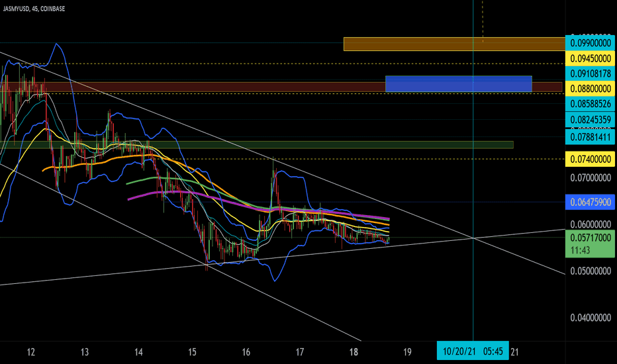Select the dark green horizontal zone rectangle
This screenshot has width=617, height=364.
tap(257, 145)
